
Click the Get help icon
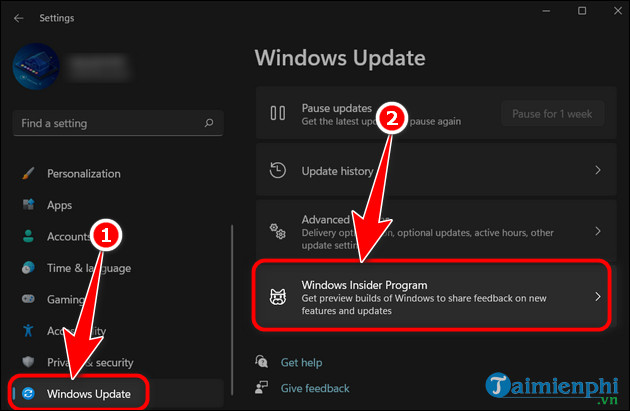coord(262,361)
